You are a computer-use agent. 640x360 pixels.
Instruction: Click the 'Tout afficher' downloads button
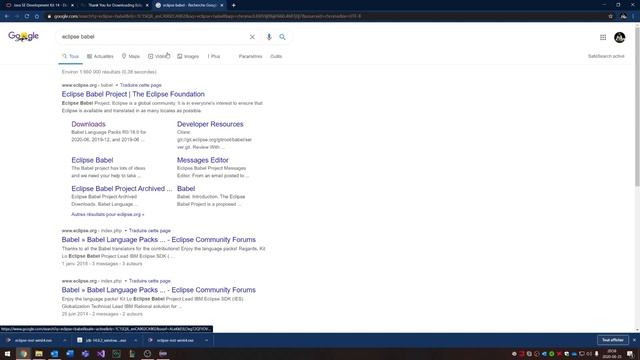point(613,340)
